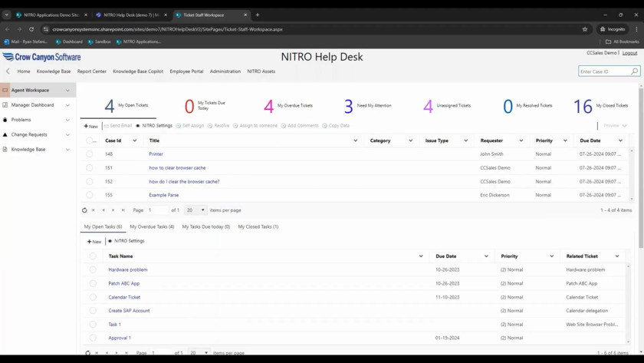Viewport: 644px width, 363px height.
Task: Select ticket 155 Example Parse checkbox
Action: point(89,195)
